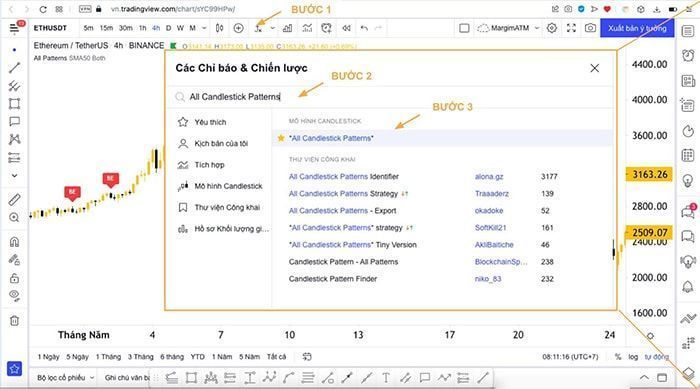Hide all drawings with eye icon
Viewport: 700px width, 389px height.
pos(14,295)
